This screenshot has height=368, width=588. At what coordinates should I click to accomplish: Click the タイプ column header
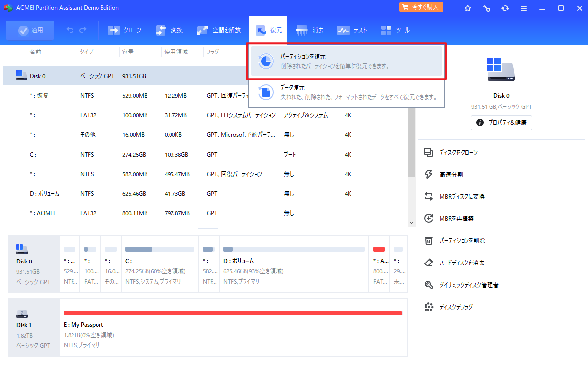(x=87, y=52)
